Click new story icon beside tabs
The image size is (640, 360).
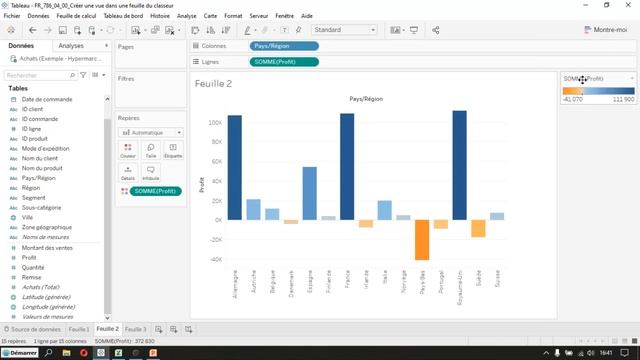click(x=189, y=329)
